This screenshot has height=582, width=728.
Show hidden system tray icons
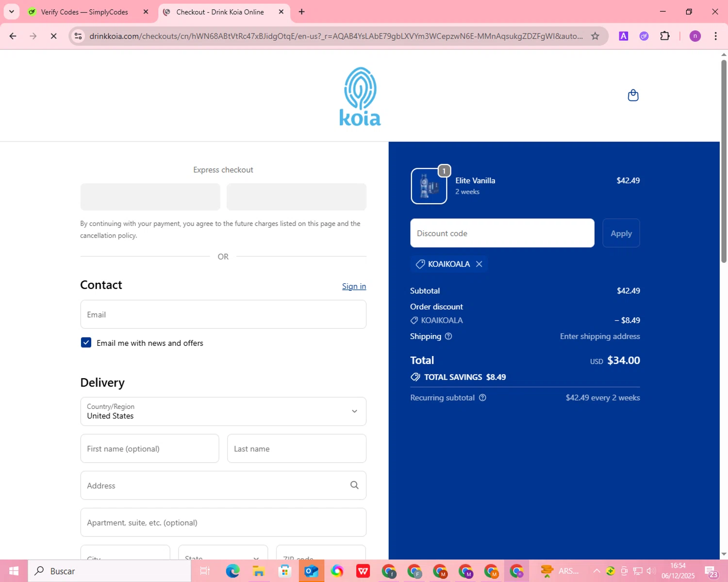pos(596,571)
